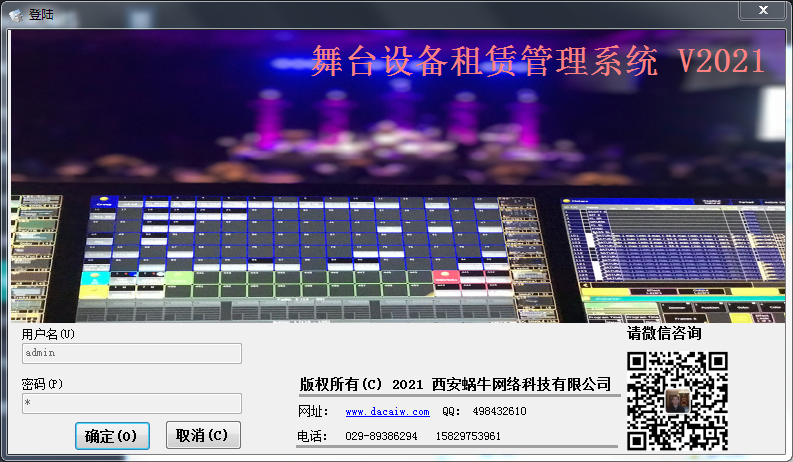The width and height of the screenshot is (793, 462).
Task: Click the WeChat QR code image
Action: point(677,397)
